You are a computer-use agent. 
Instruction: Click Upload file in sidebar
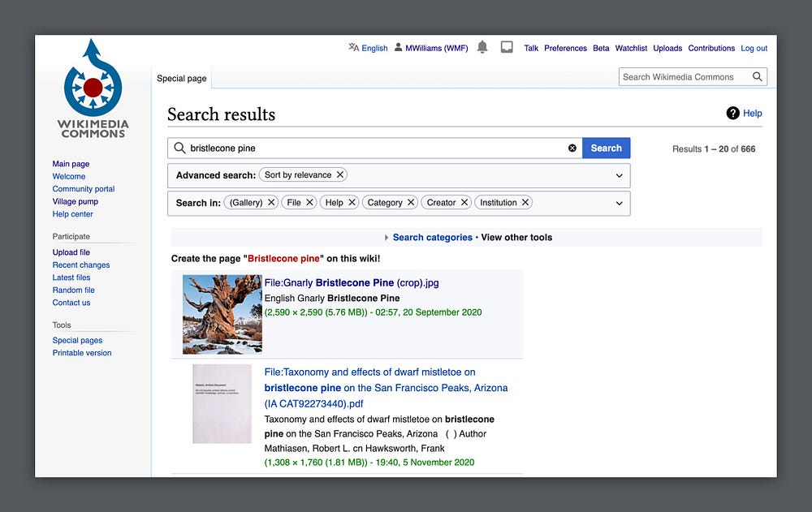point(71,252)
